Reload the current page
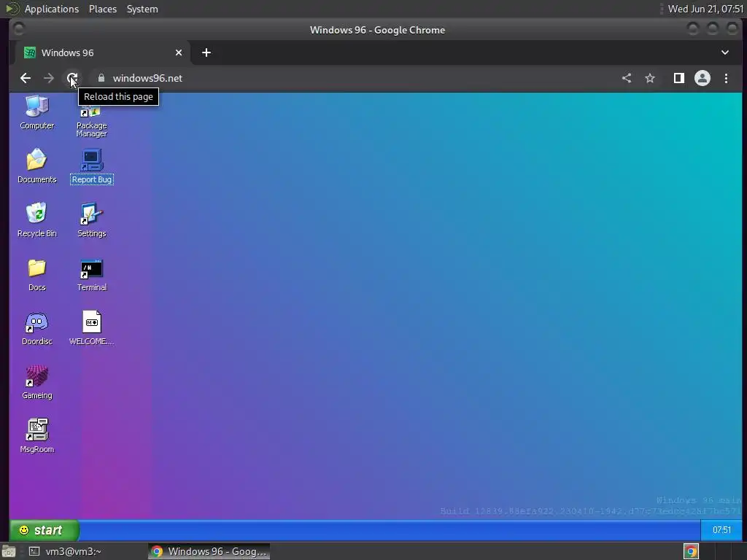Screen dimensions: 747x560 pos(72,78)
